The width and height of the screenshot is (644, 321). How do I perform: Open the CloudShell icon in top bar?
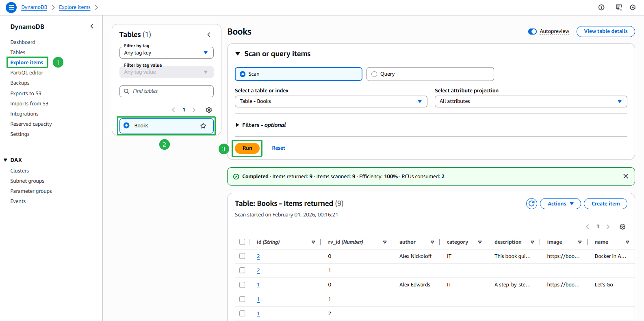[x=619, y=7]
